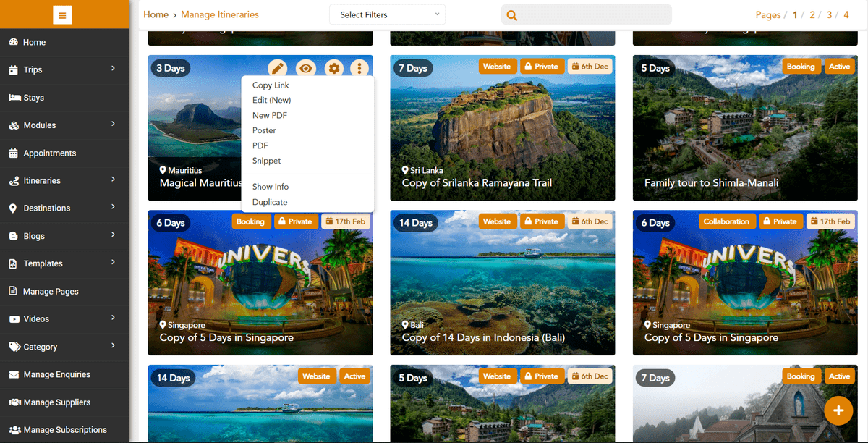This screenshot has height=443, width=868.
Task: Expand the Category submenu chevron
Action: [114, 345]
